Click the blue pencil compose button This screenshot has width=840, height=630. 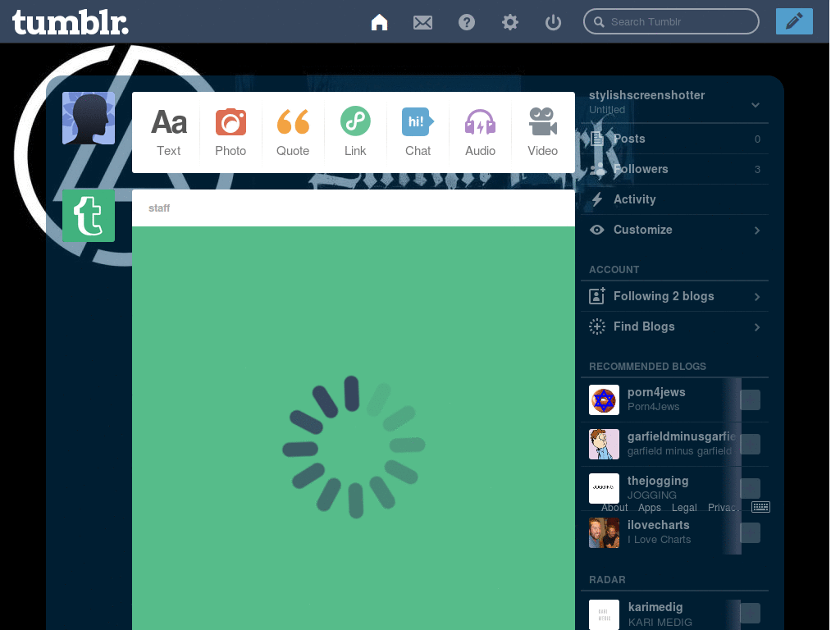coord(794,21)
